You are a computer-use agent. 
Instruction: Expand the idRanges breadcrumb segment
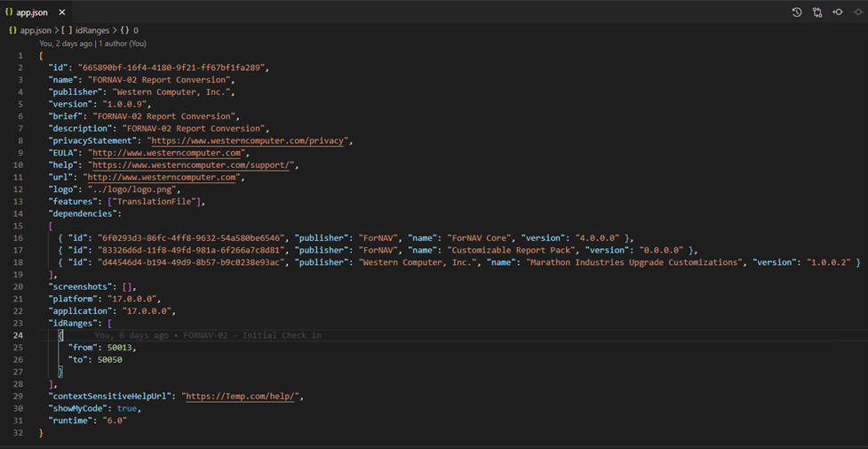click(x=92, y=29)
